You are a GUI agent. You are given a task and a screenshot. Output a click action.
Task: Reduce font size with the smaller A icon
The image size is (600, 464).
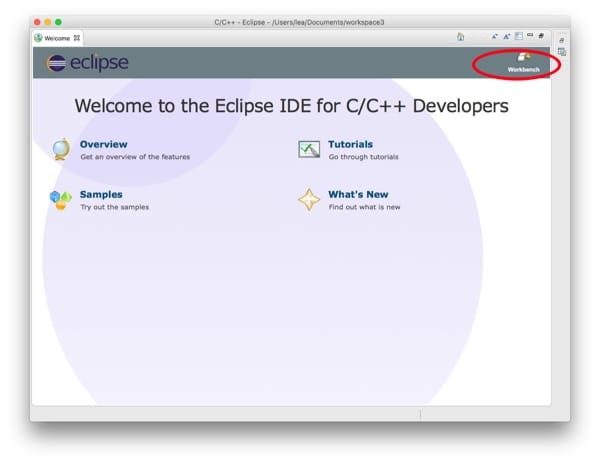coord(495,36)
